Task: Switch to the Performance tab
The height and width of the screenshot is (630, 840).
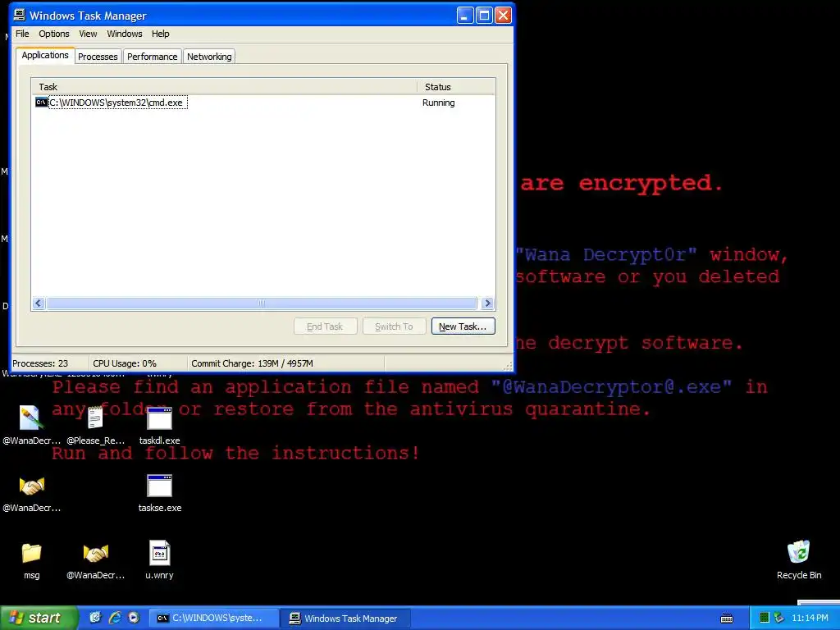Action: tap(152, 57)
